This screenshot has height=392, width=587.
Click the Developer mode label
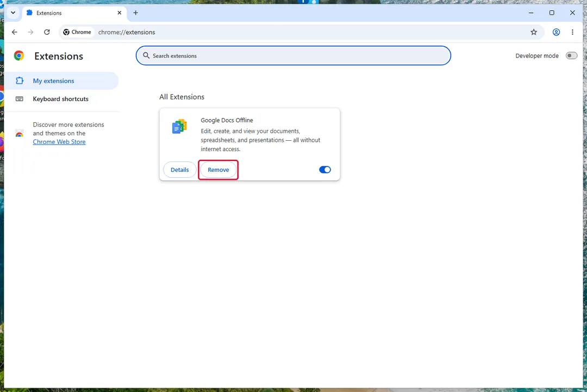(537, 56)
